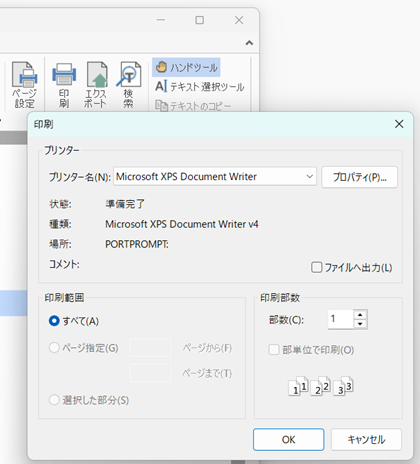Click the キャンセル button
This screenshot has height=464, width=420.
click(366, 440)
